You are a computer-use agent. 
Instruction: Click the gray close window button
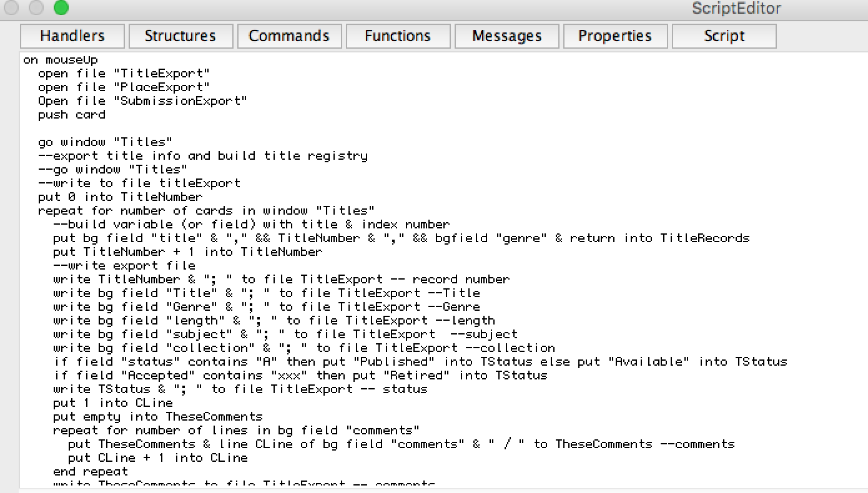click(12, 8)
